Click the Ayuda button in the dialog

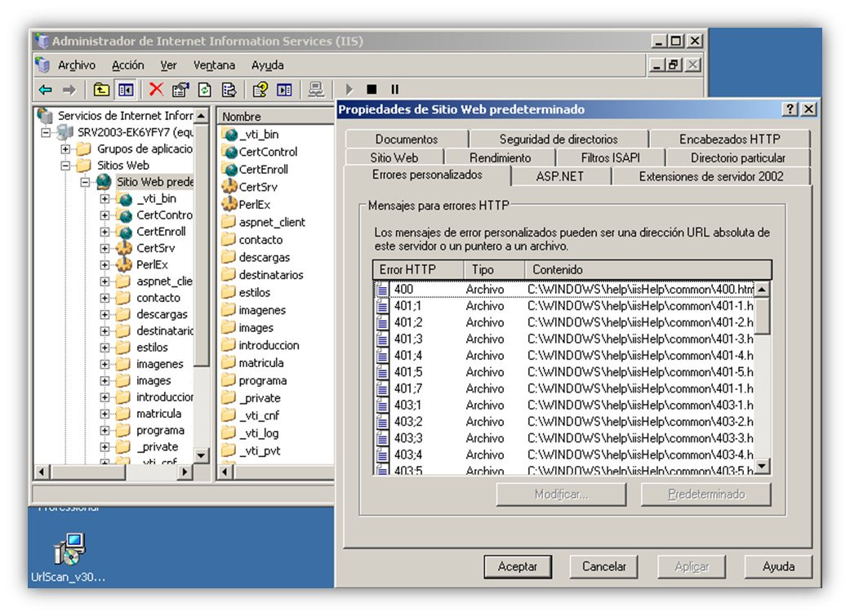point(778,567)
